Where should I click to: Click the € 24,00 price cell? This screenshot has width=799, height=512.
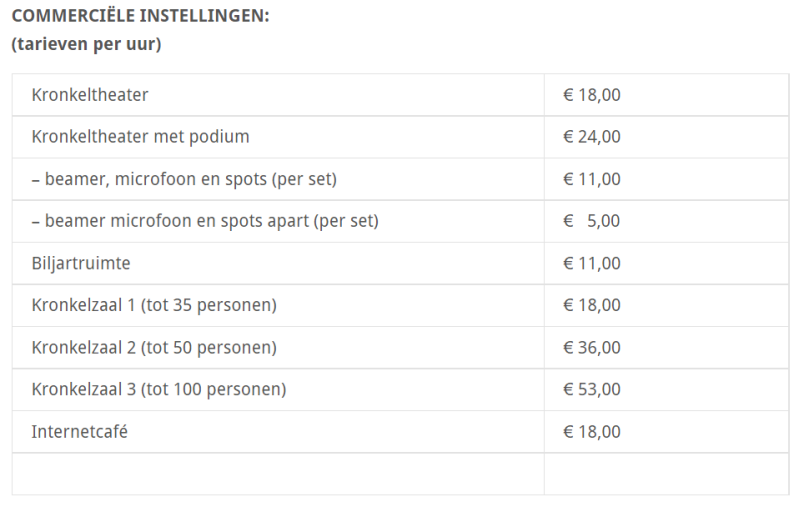[x=592, y=137]
